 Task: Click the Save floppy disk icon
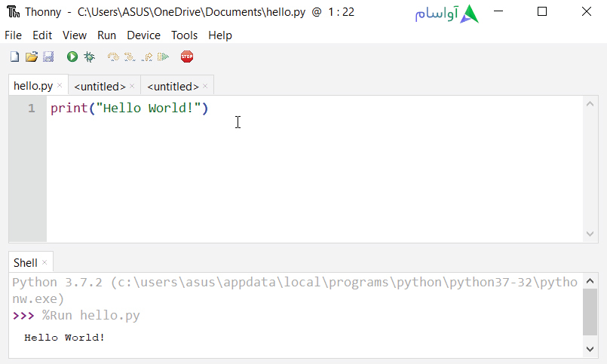48,57
